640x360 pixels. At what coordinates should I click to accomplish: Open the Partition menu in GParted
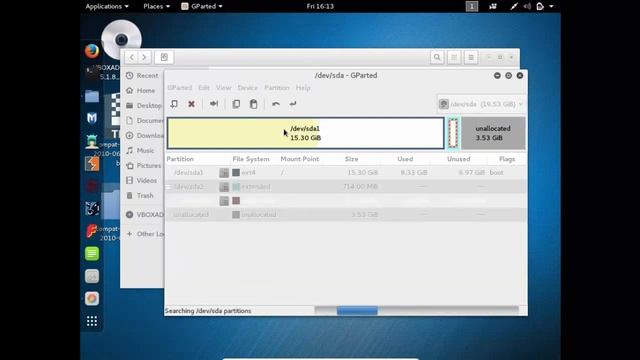[x=276, y=88]
